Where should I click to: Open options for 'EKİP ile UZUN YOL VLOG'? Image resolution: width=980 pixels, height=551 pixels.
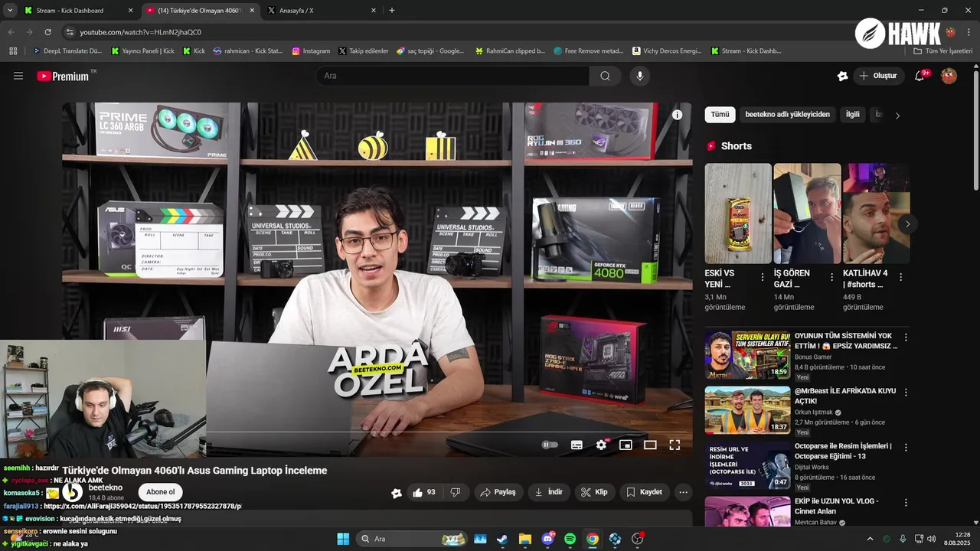point(906,503)
